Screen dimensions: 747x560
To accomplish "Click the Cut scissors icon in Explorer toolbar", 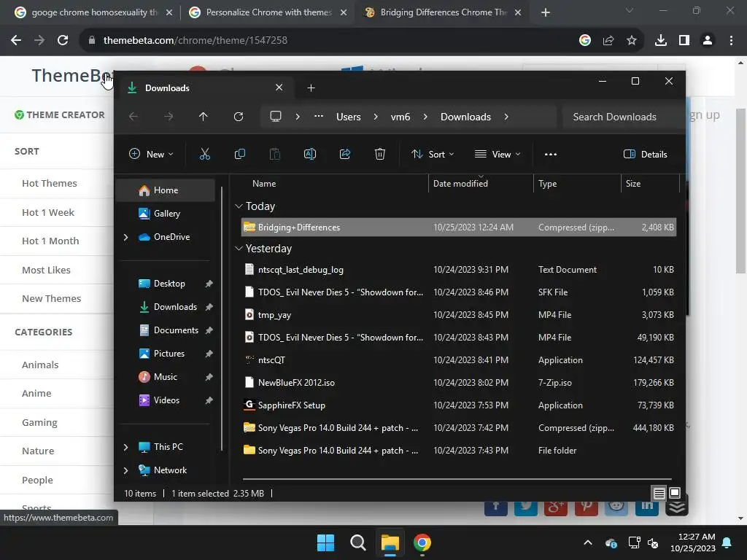I will [x=205, y=154].
